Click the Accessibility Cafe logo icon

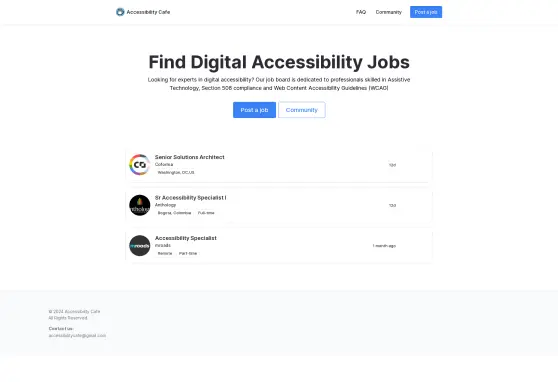pyautogui.click(x=120, y=12)
